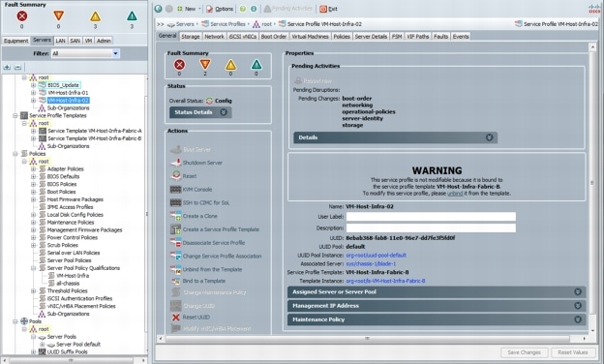Screen dimensions: 604x364
Task: Expand the BIOS_Update tree node
Action: (34, 85)
